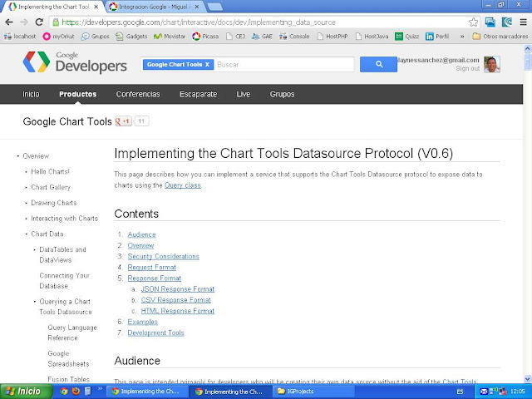Jump to Security Considerations section

(163, 257)
